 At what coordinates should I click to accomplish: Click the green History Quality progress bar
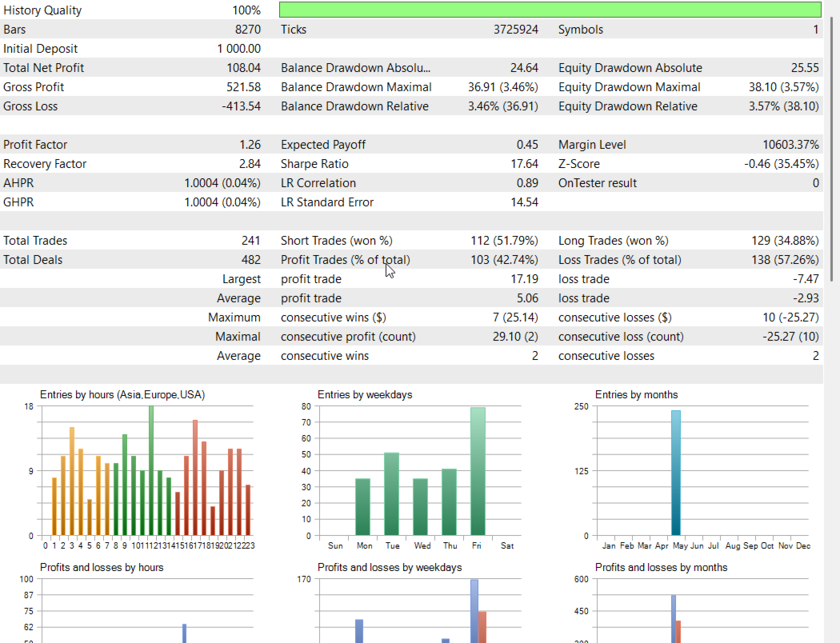(550, 10)
